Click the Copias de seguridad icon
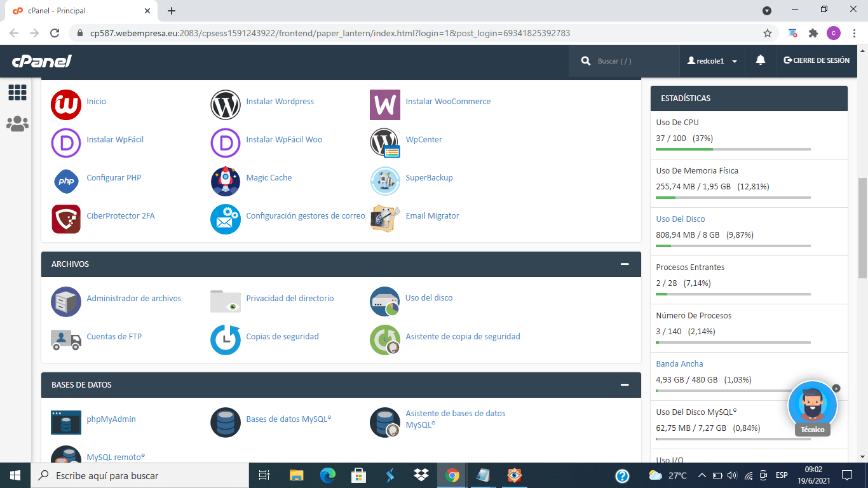868x488 pixels. point(226,340)
